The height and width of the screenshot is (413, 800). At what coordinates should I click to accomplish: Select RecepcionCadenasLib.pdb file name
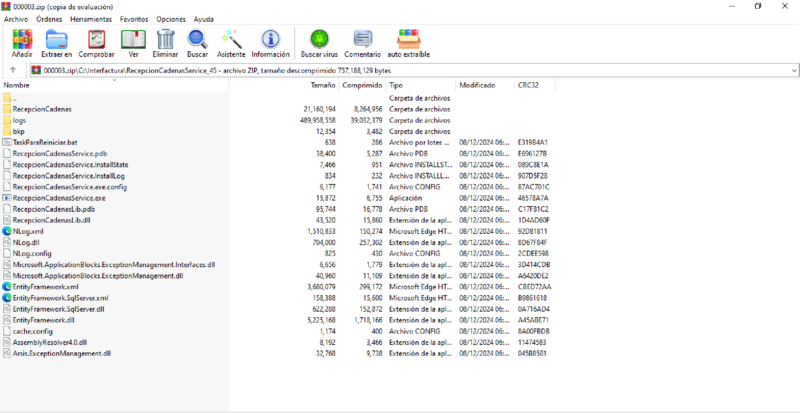pos(54,209)
